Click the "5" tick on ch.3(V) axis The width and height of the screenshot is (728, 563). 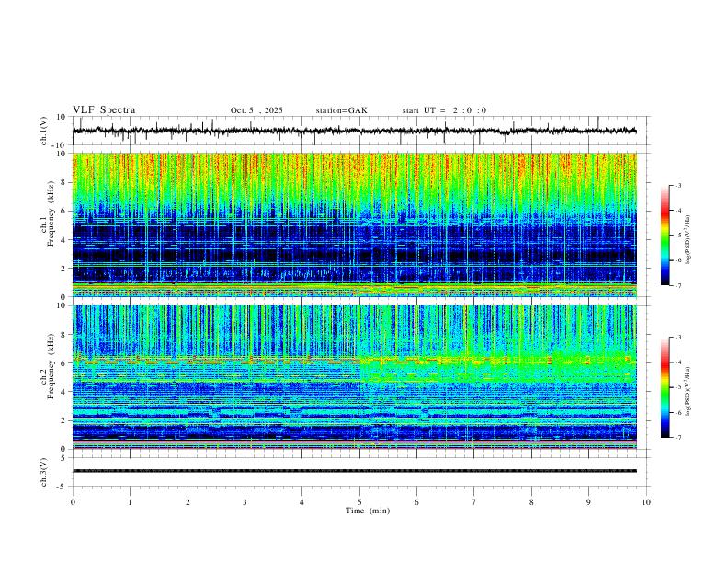[x=63, y=457]
